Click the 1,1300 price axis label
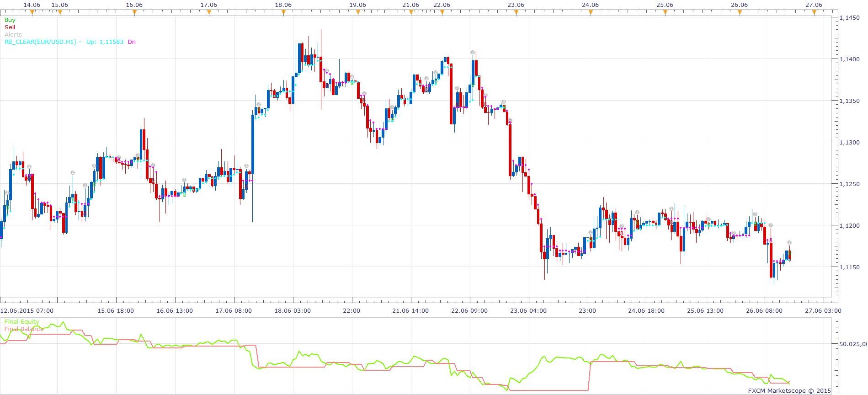The width and height of the screenshot is (868, 395). pos(850,143)
